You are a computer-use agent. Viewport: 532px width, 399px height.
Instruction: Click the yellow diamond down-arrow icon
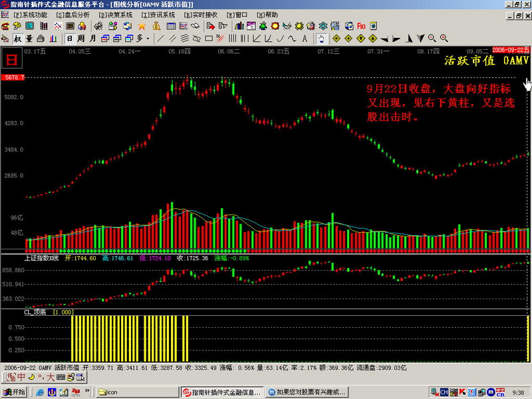click(x=373, y=39)
